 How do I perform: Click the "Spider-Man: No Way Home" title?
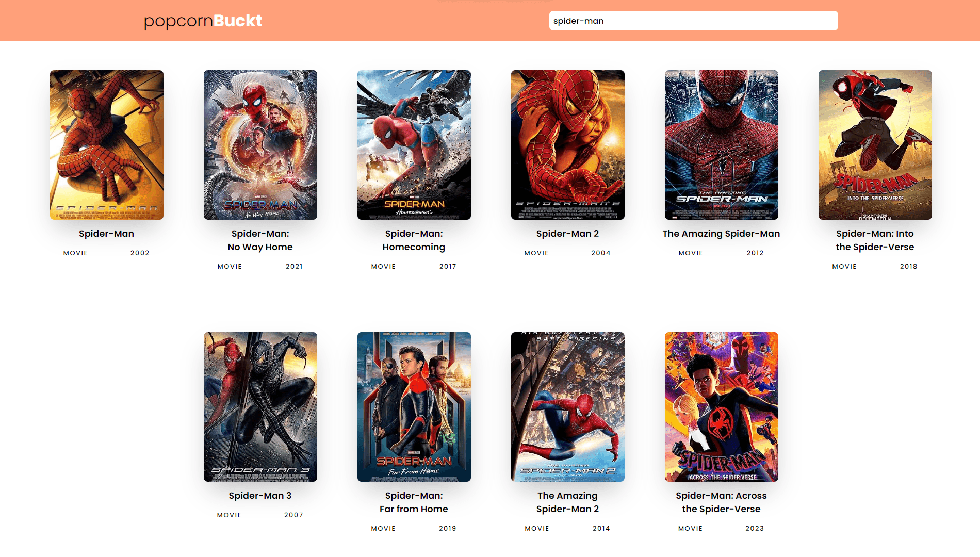(260, 240)
